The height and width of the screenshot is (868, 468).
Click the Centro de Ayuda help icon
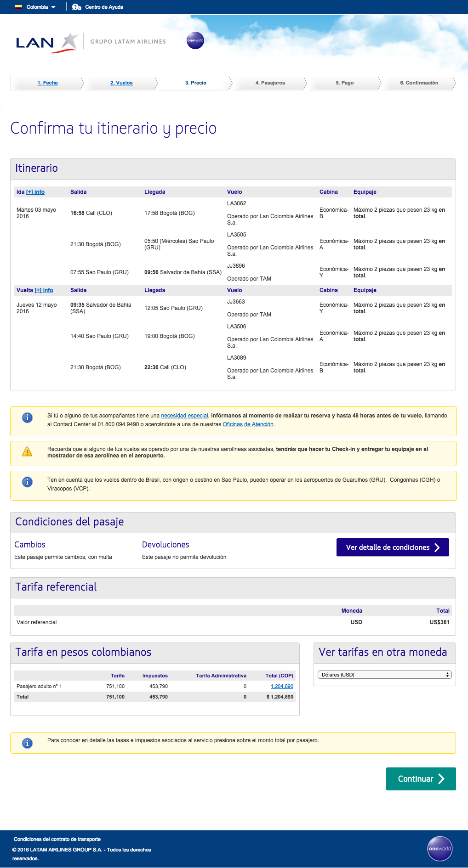pos(77,7)
